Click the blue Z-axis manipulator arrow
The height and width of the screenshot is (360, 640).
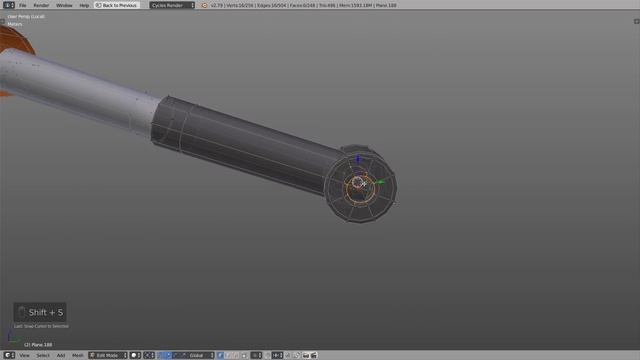(358, 158)
